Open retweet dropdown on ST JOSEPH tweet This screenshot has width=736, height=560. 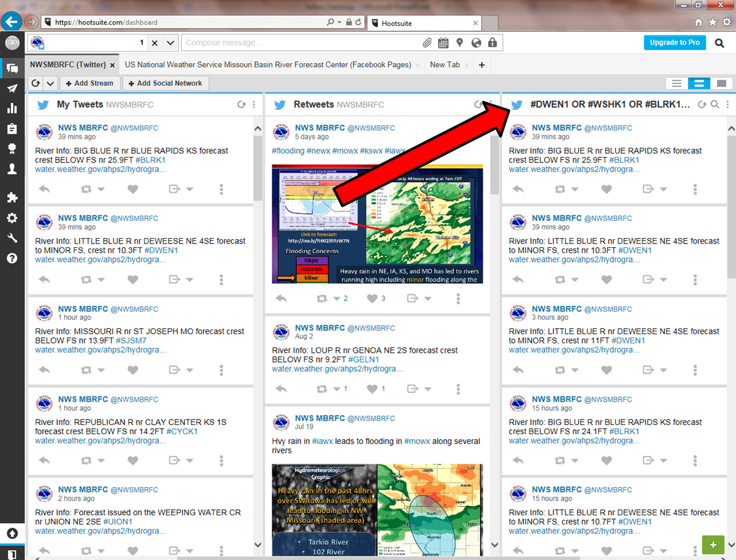[100, 370]
